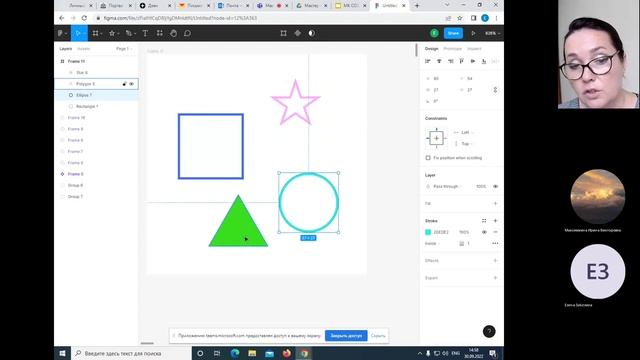This screenshot has width=640, height=360.
Task: Click the hide link in sharing banner
Action: tap(378, 336)
